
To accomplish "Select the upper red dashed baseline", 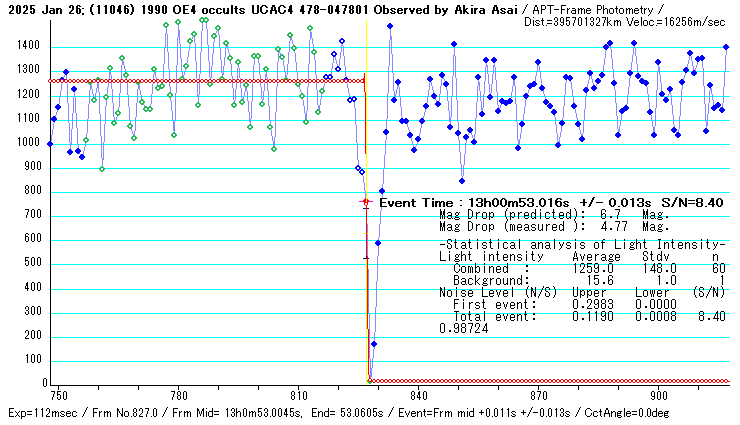I will (x=200, y=81).
